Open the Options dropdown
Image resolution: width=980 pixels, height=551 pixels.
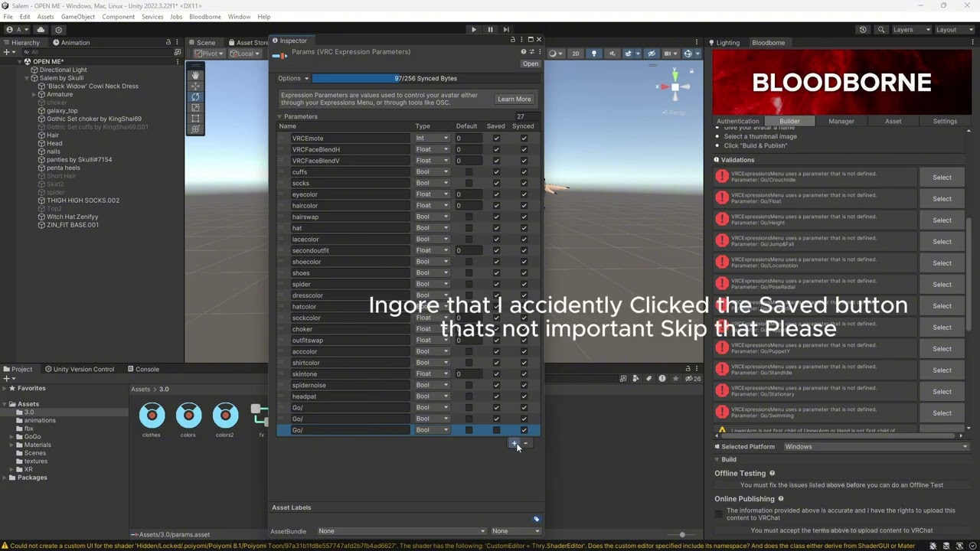point(293,78)
